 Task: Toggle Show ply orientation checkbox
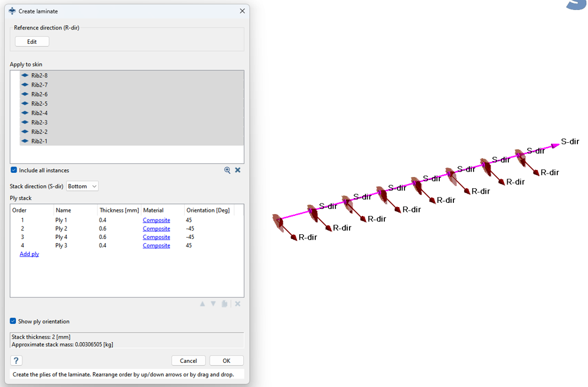click(13, 322)
